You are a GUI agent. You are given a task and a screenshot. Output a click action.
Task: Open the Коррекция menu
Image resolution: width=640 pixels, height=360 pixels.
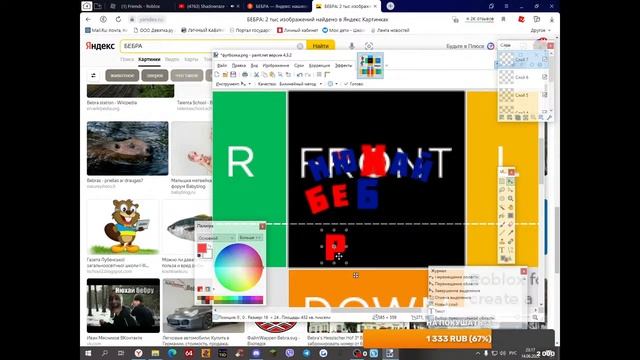(x=319, y=65)
